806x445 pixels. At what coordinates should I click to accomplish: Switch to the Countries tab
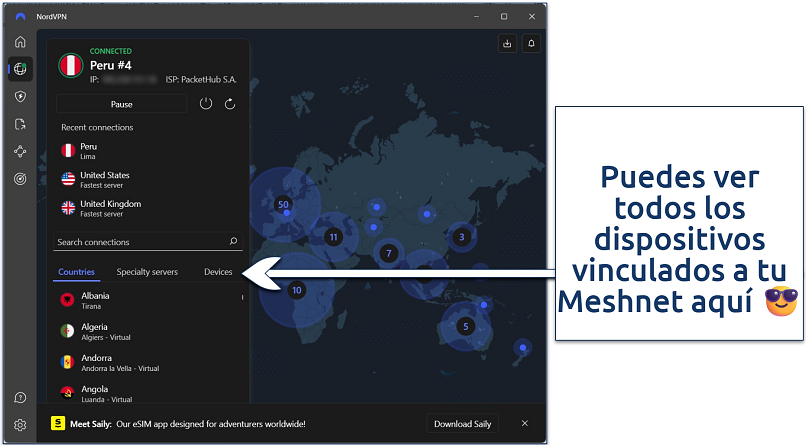[76, 272]
